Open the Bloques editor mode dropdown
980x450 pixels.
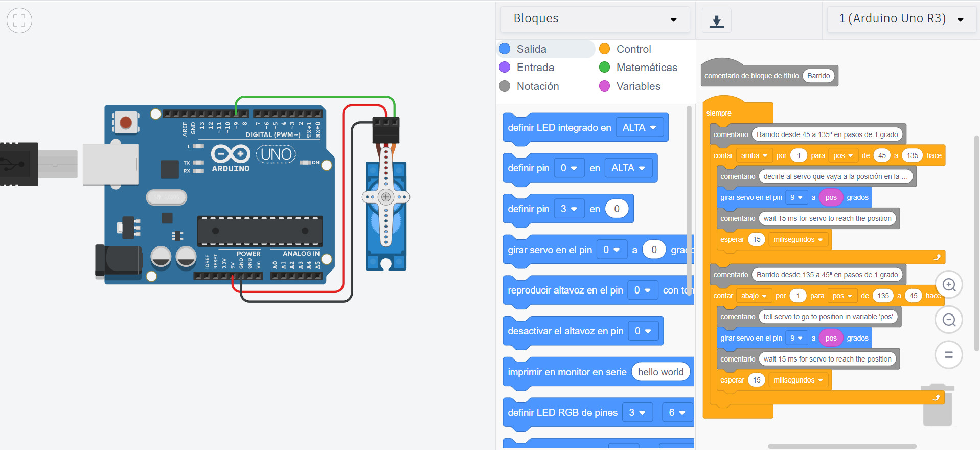pyautogui.click(x=595, y=19)
